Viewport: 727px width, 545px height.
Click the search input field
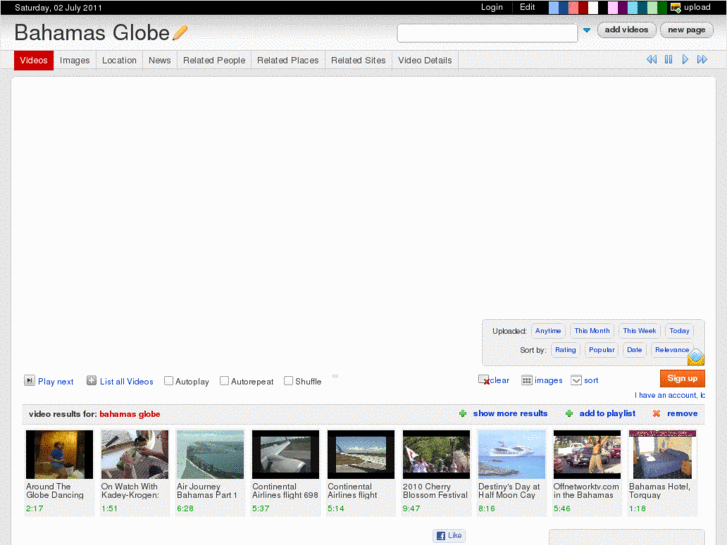487,33
